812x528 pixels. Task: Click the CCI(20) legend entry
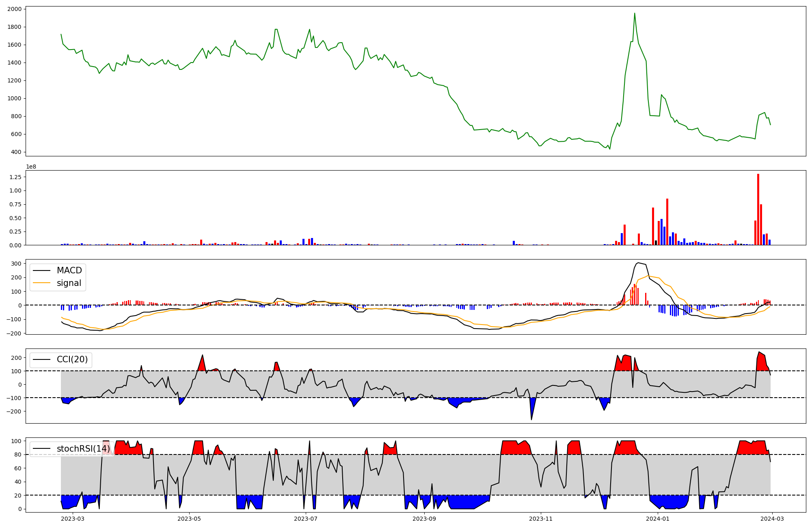click(72, 359)
